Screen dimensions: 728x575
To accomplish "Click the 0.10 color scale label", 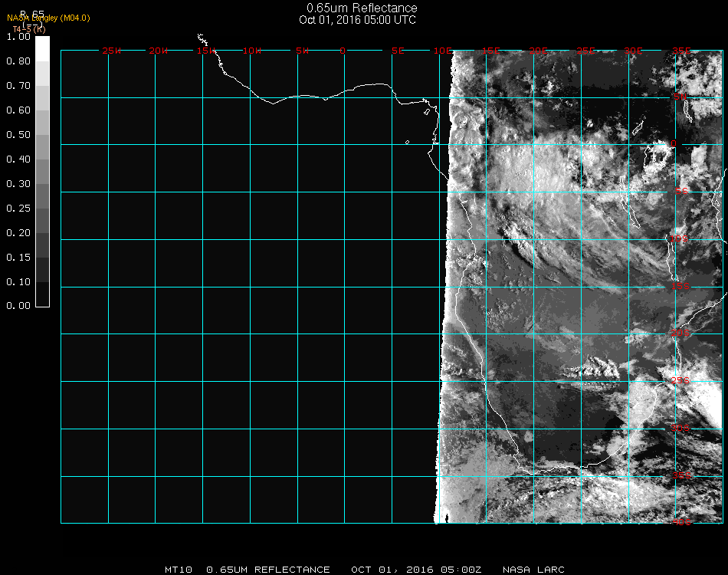I will (x=18, y=282).
